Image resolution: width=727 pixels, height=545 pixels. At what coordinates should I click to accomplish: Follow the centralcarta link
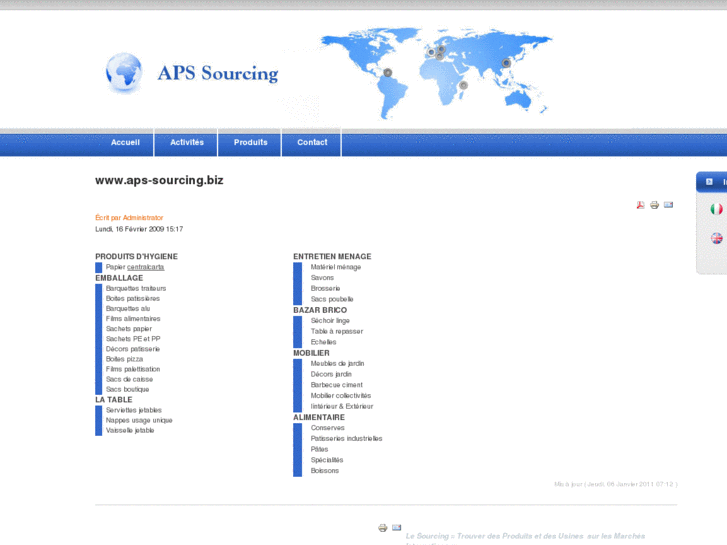click(146, 267)
